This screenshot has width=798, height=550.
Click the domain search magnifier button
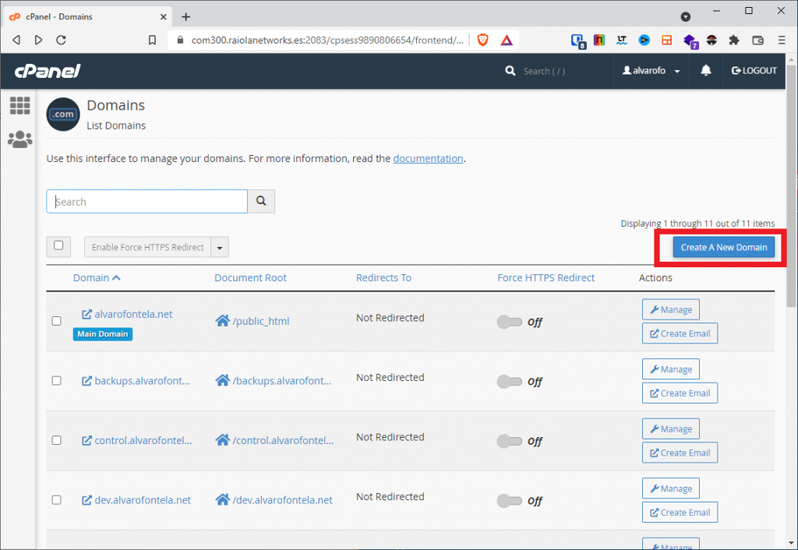(261, 201)
